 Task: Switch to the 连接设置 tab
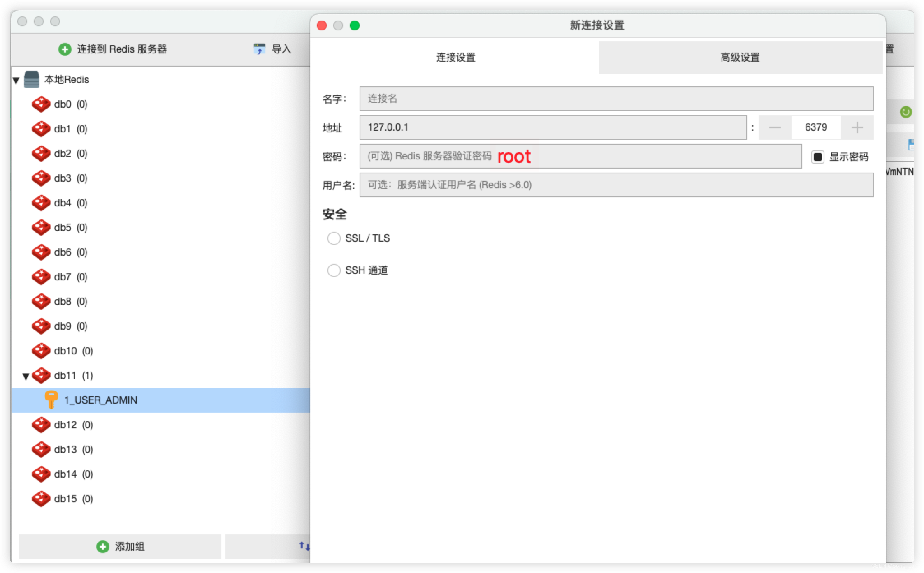point(455,57)
